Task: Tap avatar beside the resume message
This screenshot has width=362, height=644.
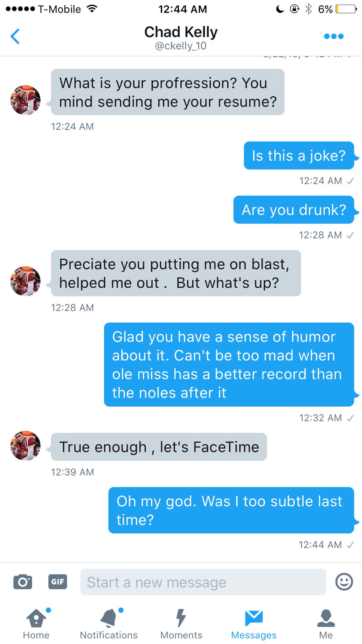Action: (x=25, y=100)
